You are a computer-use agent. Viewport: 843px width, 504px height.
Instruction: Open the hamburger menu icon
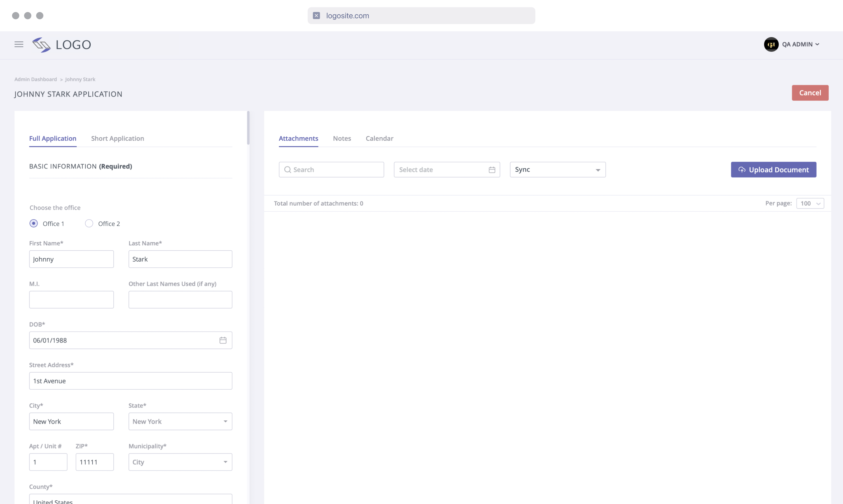pyautogui.click(x=19, y=44)
